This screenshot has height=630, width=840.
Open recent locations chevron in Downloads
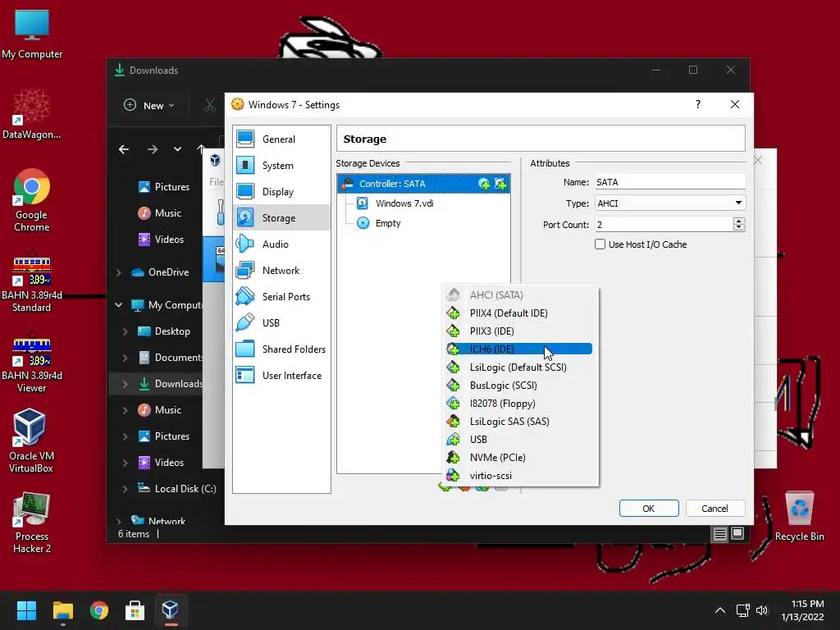coord(177,149)
